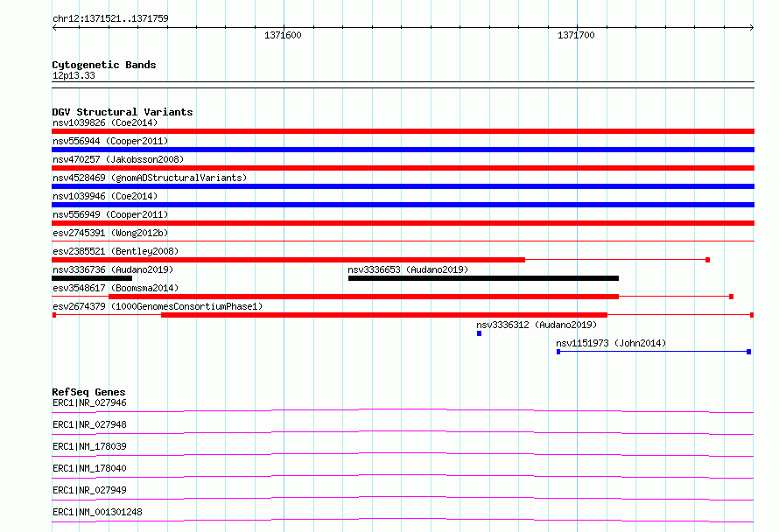Click the ERC1|NM_001301248 gene label
Screen dimensions: 779x532
point(97,512)
